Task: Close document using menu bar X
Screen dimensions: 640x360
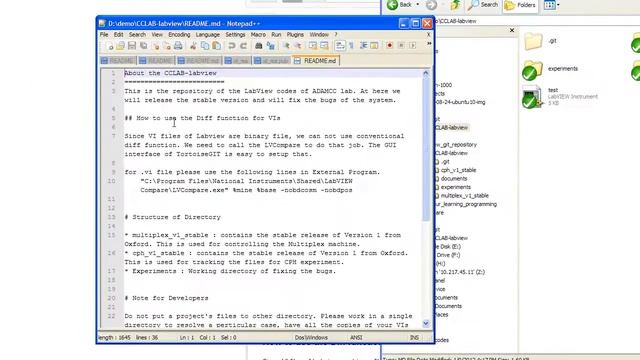Action: tap(428, 35)
